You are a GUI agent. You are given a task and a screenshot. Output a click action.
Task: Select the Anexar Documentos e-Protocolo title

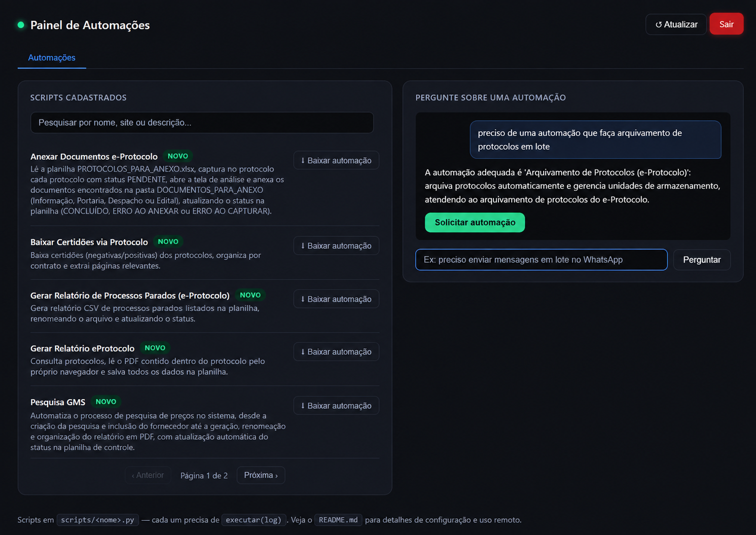tap(94, 157)
